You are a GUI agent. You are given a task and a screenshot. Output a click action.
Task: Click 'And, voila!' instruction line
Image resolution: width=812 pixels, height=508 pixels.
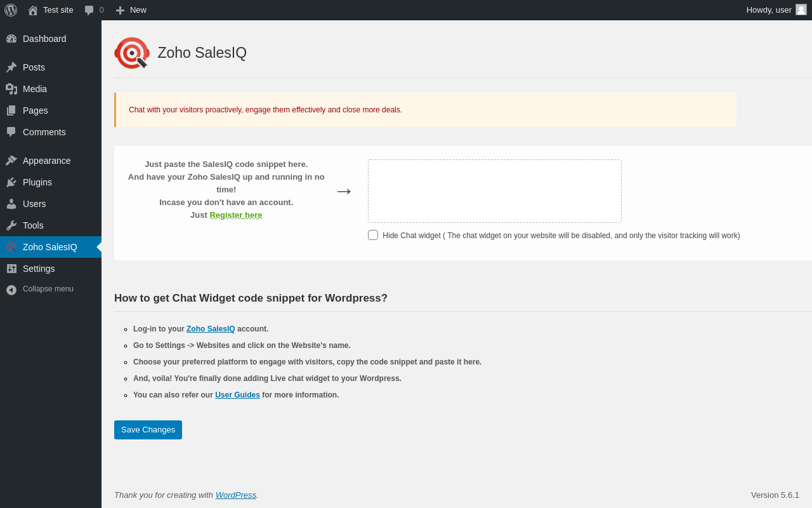pos(267,378)
